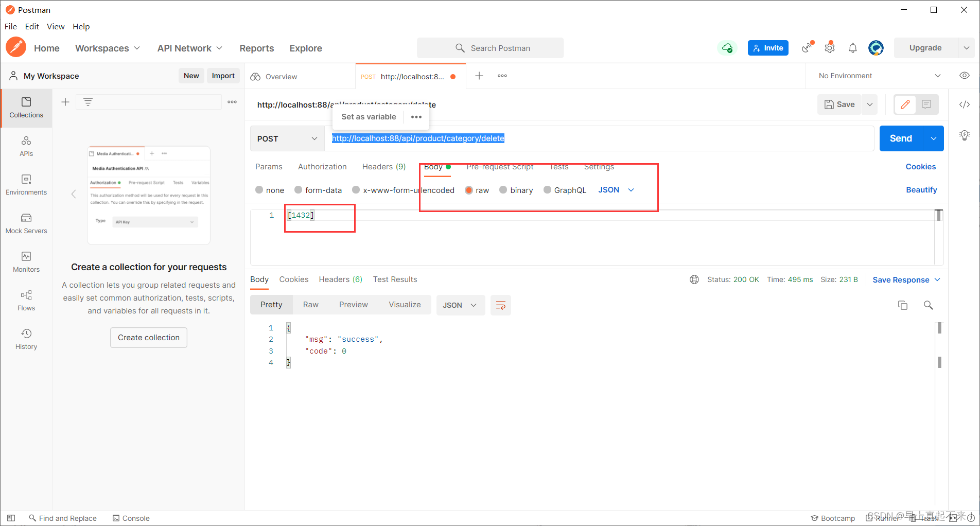Expand the API Network menu

pos(190,48)
